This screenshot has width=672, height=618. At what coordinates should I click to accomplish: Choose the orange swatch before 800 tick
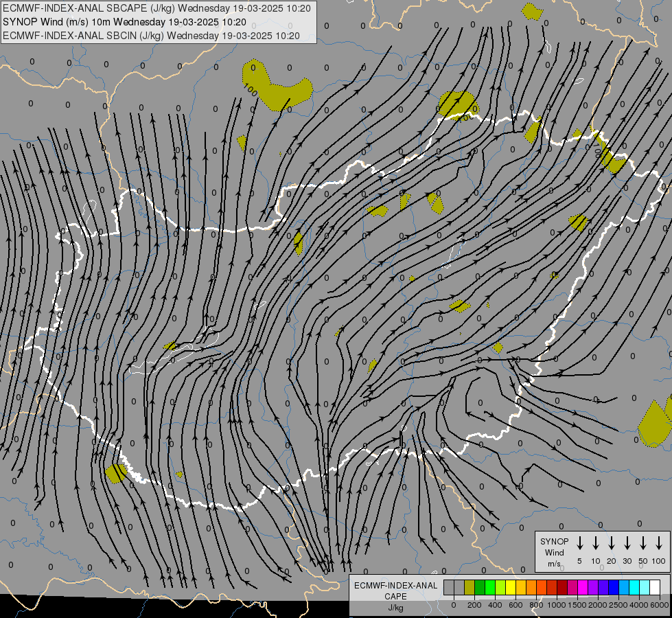pos(531,587)
